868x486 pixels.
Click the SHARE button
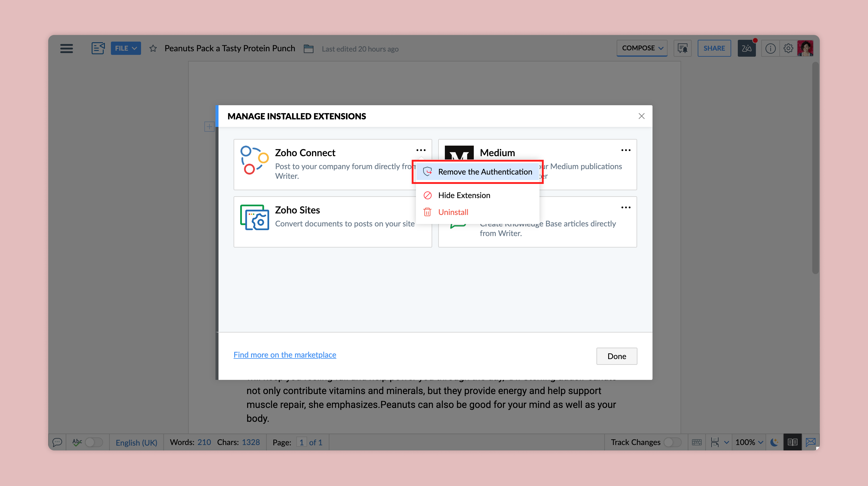tap(714, 48)
